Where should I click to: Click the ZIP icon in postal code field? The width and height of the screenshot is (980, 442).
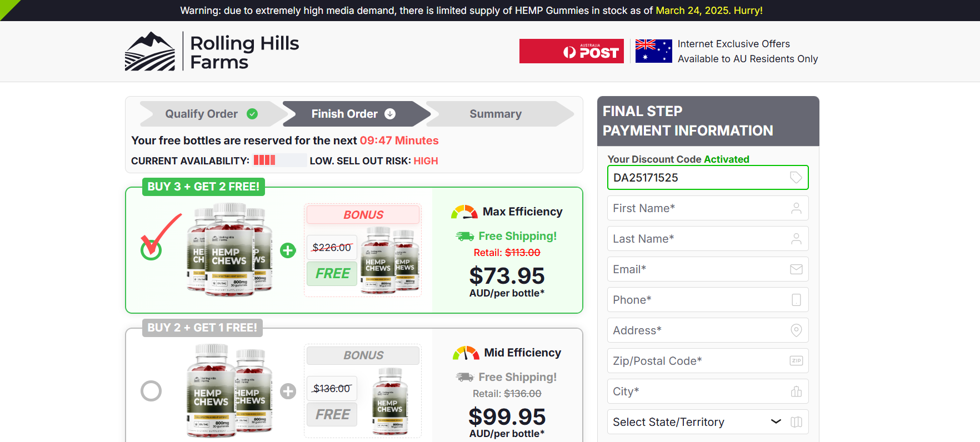point(796,361)
